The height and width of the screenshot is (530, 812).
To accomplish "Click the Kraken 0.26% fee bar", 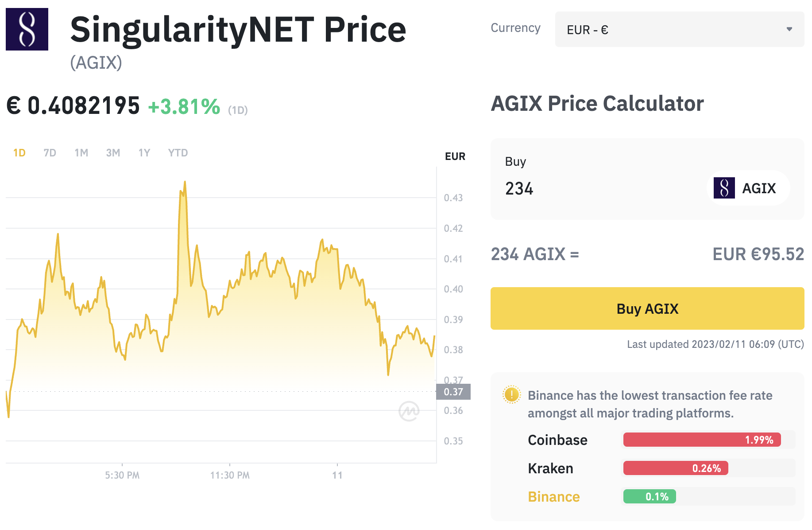I will coord(676,468).
